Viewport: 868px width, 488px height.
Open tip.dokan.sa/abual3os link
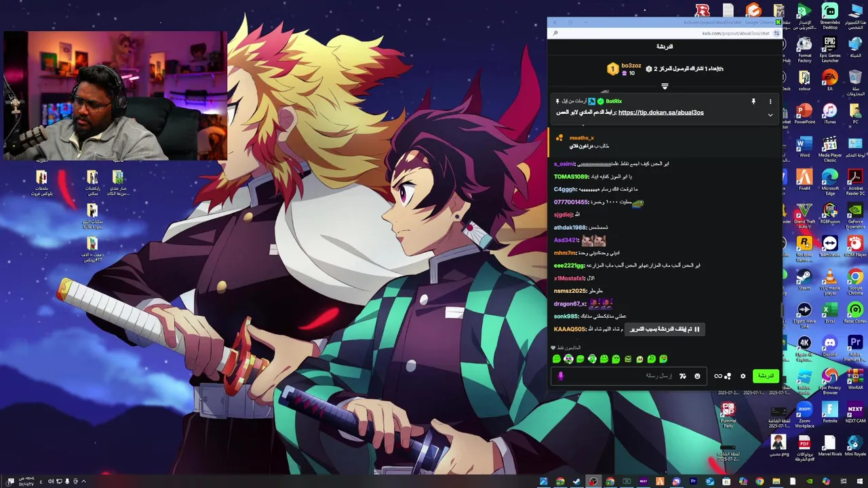(x=660, y=113)
